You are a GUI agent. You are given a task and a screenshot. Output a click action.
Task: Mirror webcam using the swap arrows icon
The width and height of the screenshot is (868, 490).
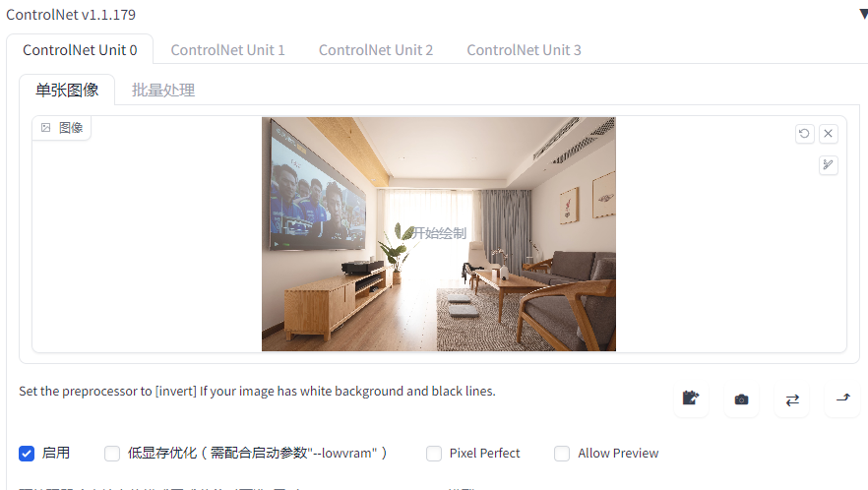pyautogui.click(x=792, y=398)
